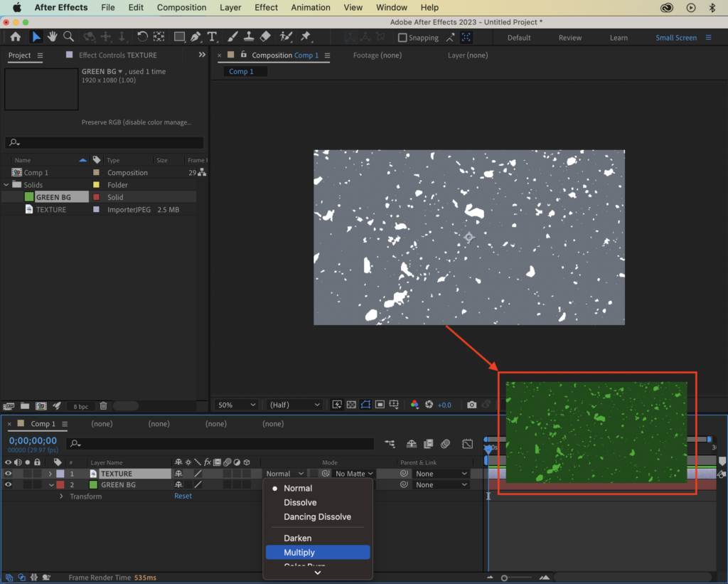Screen dimensions: 728x584
Task: Select the Rotation tool
Action: 144,36
